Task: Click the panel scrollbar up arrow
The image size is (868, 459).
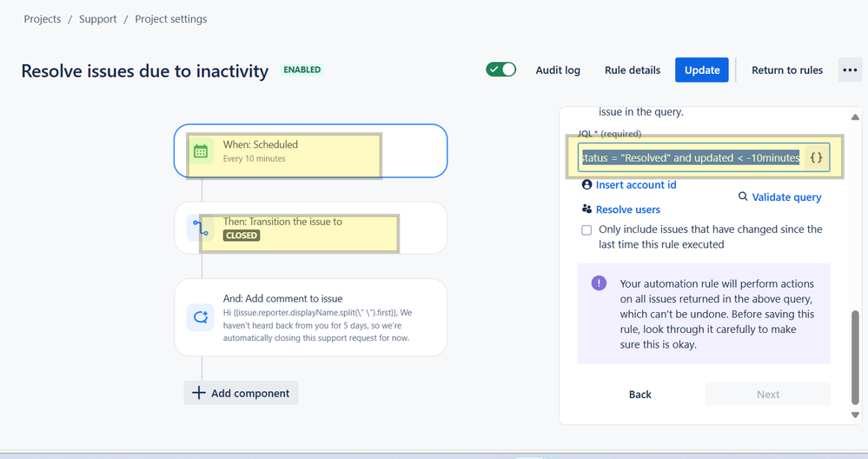Action: click(855, 116)
